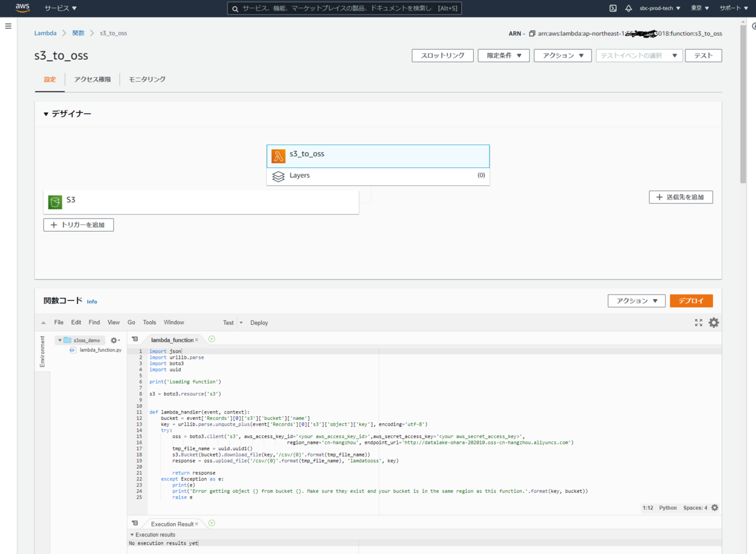Open the Window menu in editor
The image size is (756, 554).
point(174,322)
